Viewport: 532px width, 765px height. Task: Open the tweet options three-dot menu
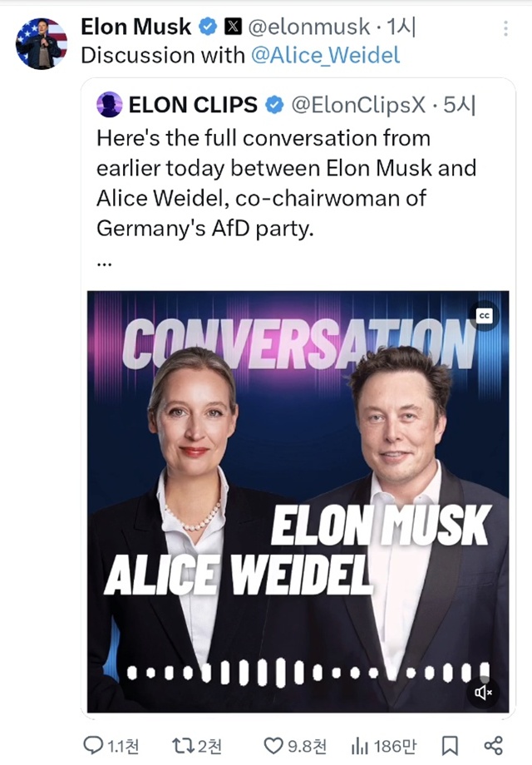[504, 28]
